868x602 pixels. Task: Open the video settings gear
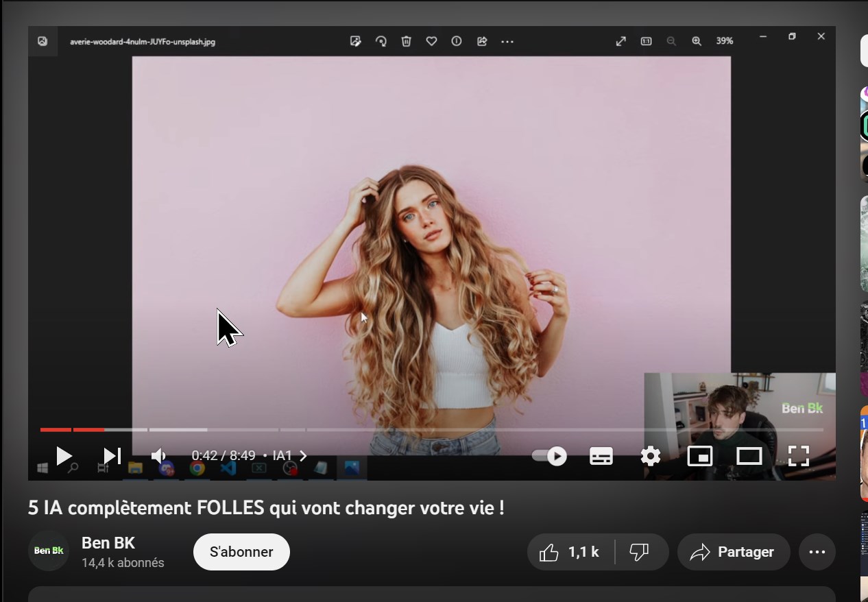[650, 456]
